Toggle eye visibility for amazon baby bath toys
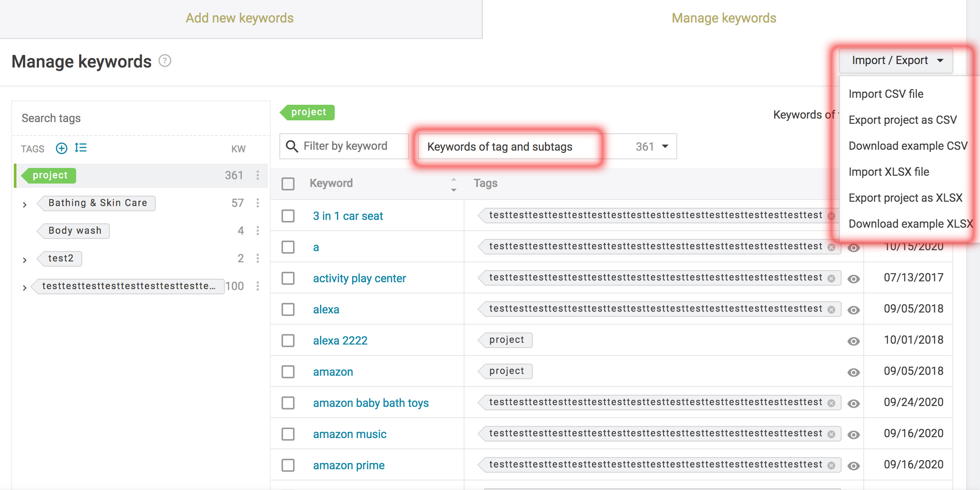This screenshot has width=980, height=490. point(853,404)
